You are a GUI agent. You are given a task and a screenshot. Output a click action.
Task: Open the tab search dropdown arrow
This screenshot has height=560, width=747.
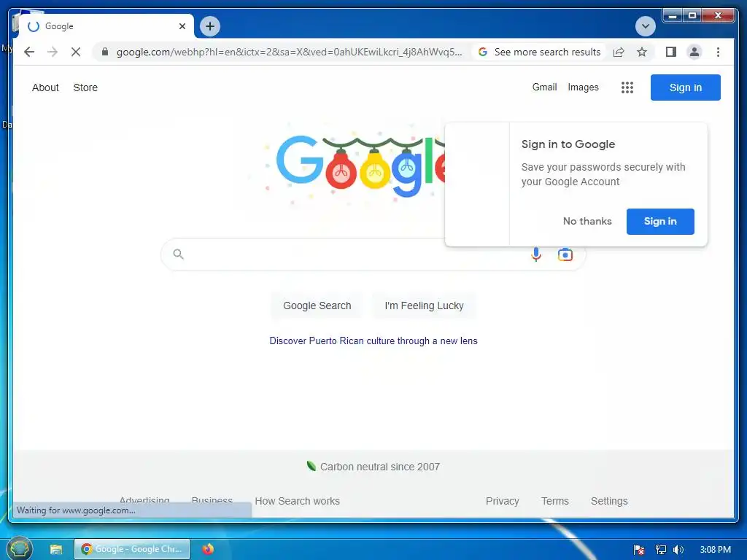coord(646,26)
